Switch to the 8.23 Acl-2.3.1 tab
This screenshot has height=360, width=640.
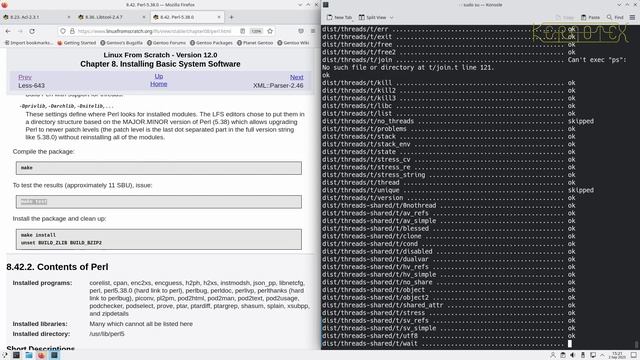pyautogui.click(x=37, y=17)
